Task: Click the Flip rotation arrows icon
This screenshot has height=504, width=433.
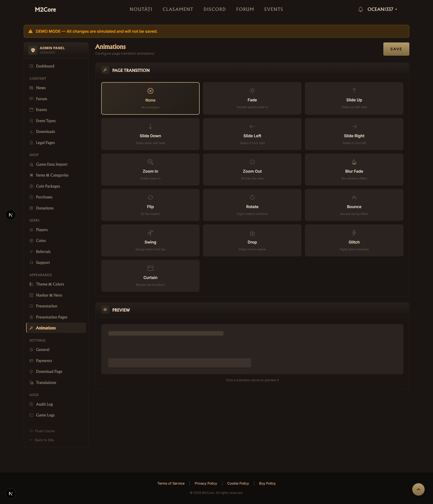Action: pyautogui.click(x=150, y=197)
